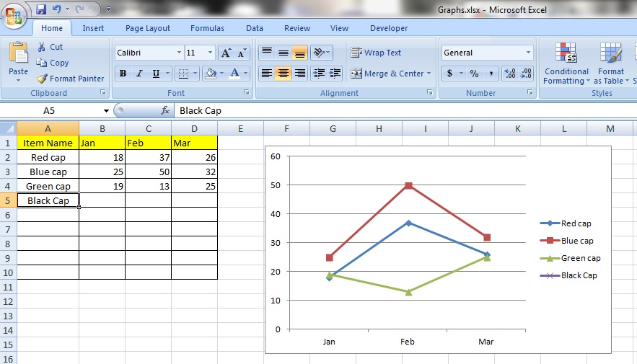This screenshot has height=364, width=637.
Task: Click inside the formula bar text
Action: 361,111
